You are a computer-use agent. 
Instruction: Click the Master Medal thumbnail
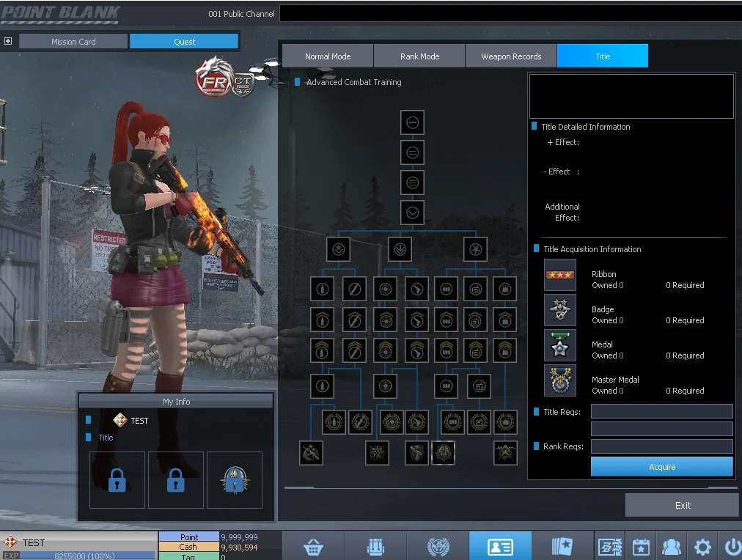click(560, 380)
